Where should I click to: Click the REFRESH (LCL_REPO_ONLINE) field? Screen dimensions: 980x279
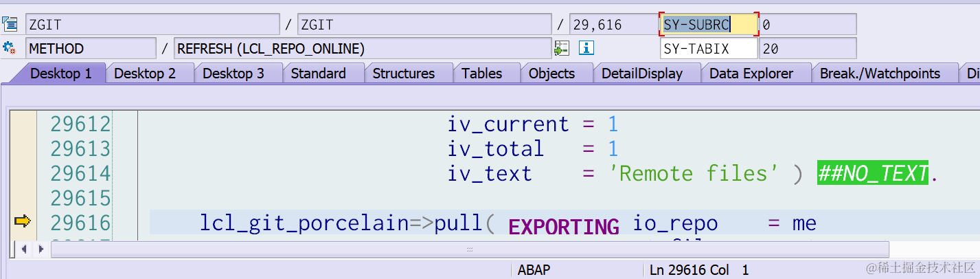click(x=363, y=48)
